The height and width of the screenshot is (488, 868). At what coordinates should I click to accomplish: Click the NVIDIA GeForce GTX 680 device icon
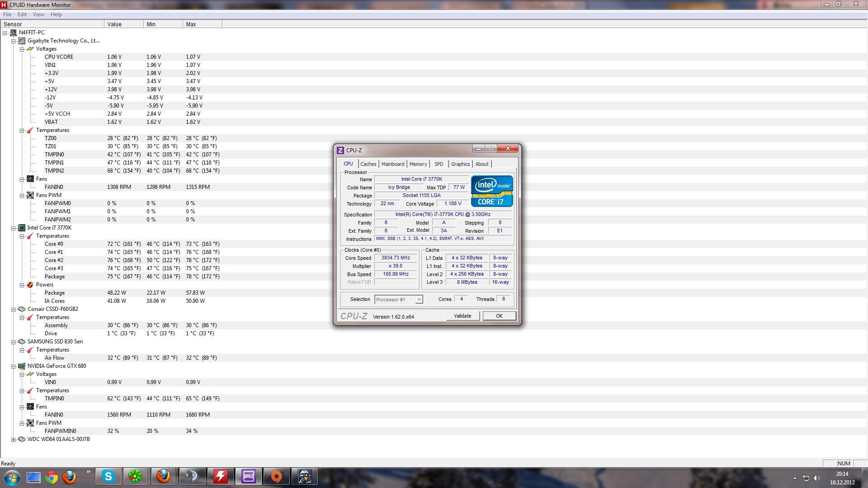coord(22,366)
